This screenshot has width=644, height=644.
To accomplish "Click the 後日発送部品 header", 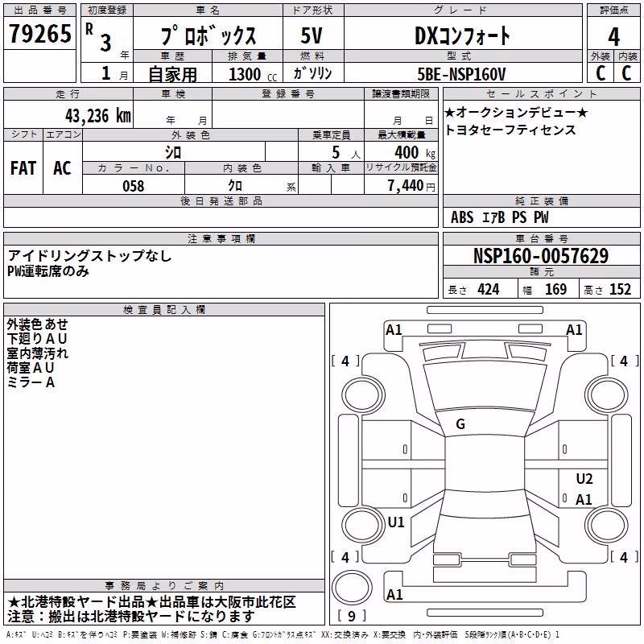I will (x=221, y=200).
